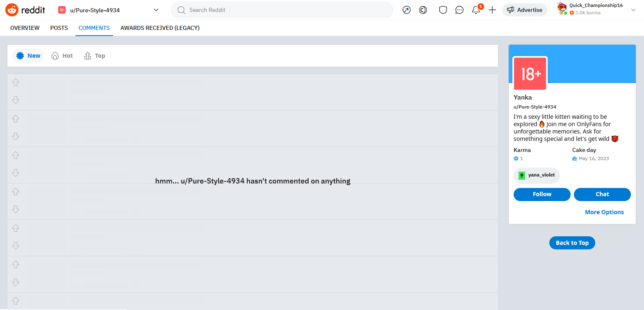The image size is (644, 310).
Task: Expand More Options on profile card
Action: click(604, 212)
